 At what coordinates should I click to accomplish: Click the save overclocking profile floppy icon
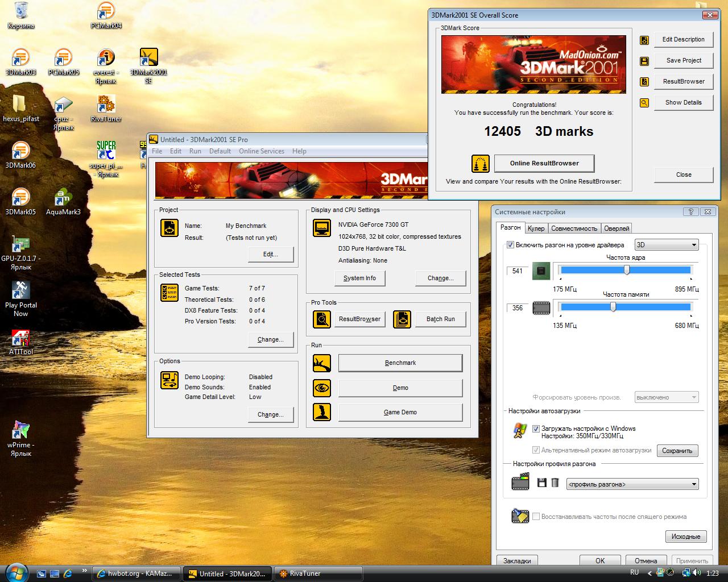click(x=541, y=483)
